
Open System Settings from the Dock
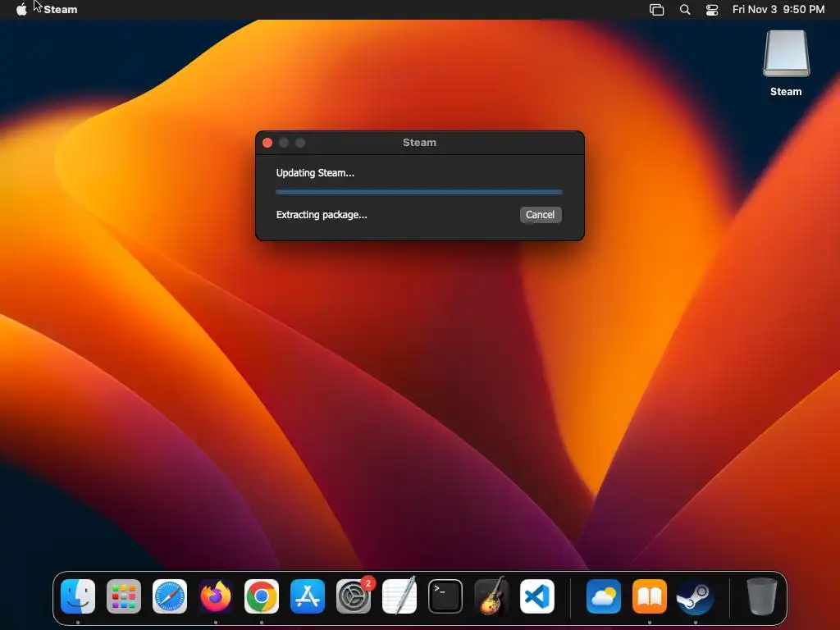click(354, 596)
